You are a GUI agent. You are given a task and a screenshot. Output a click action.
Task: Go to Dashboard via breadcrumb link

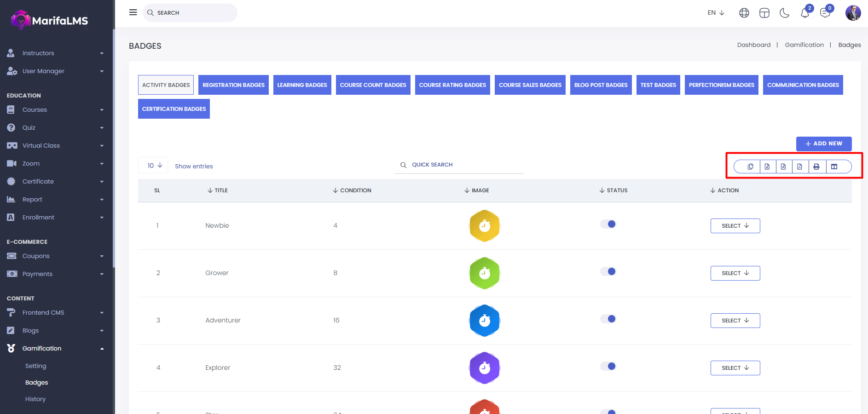point(753,45)
